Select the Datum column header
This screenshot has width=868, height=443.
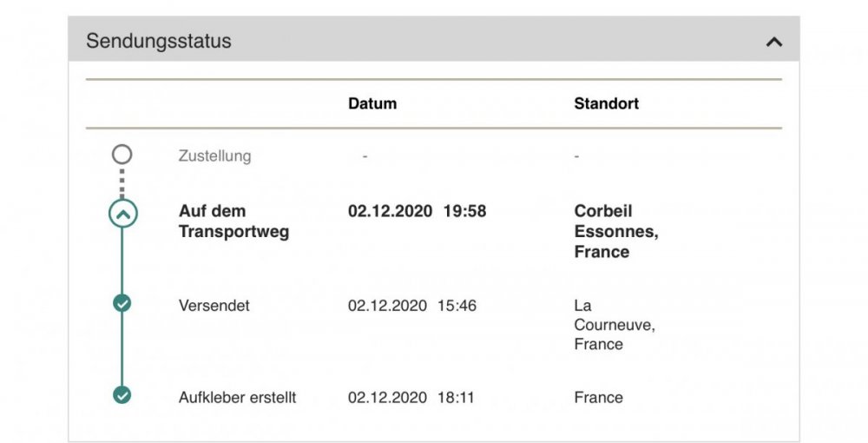372,103
